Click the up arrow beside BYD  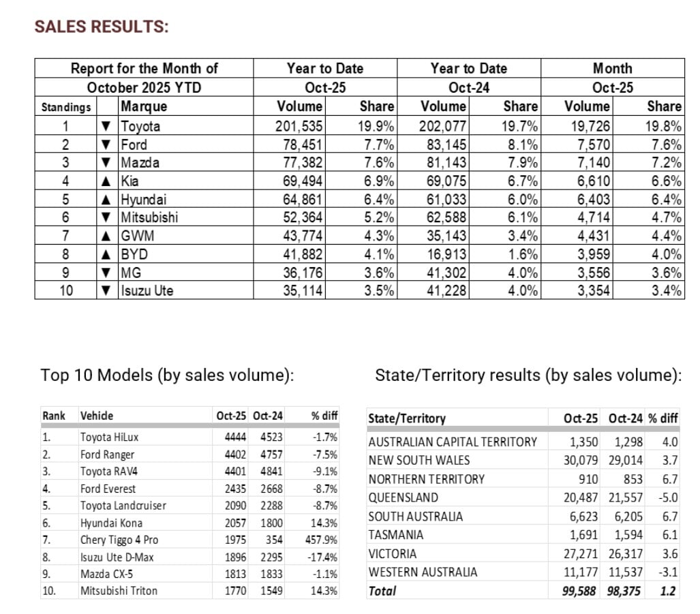pyautogui.click(x=106, y=254)
